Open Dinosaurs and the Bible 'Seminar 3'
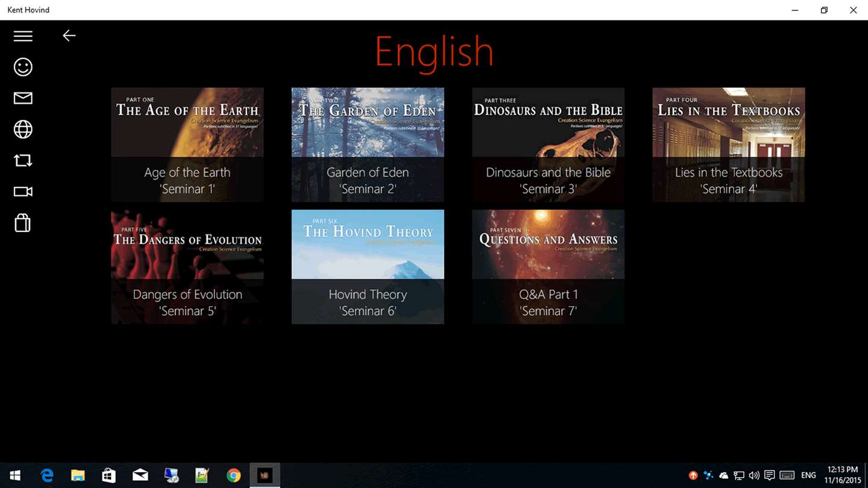 [549, 145]
